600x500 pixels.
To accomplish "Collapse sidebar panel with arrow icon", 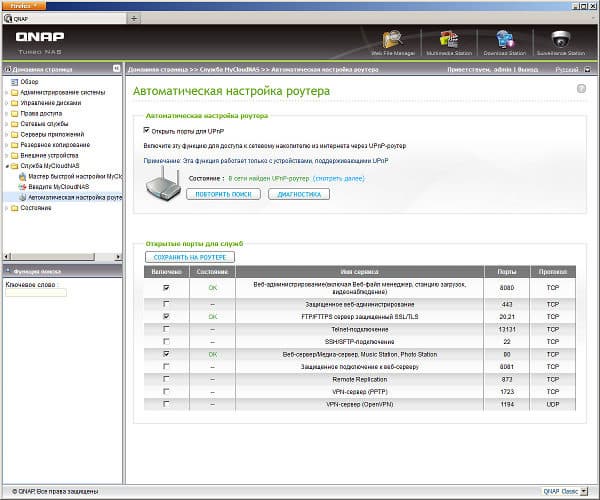I will point(116,68).
